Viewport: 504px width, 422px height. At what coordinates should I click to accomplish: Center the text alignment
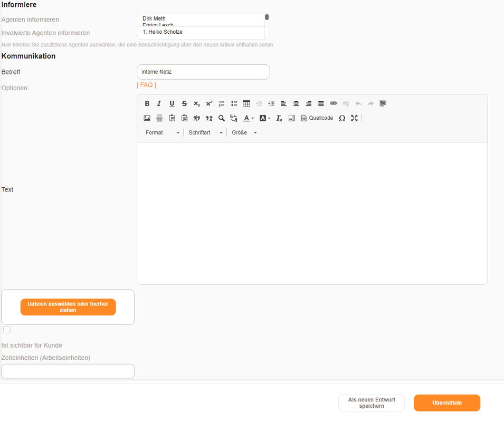click(296, 103)
